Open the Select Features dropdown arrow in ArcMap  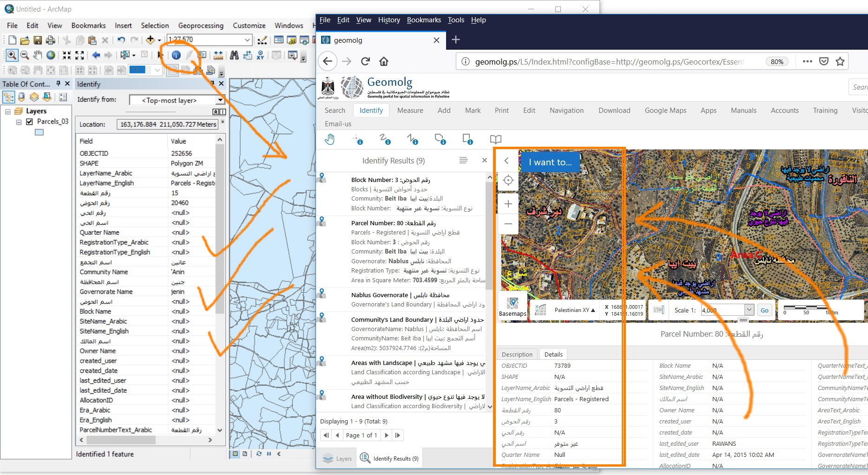click(x=134, y=55)
